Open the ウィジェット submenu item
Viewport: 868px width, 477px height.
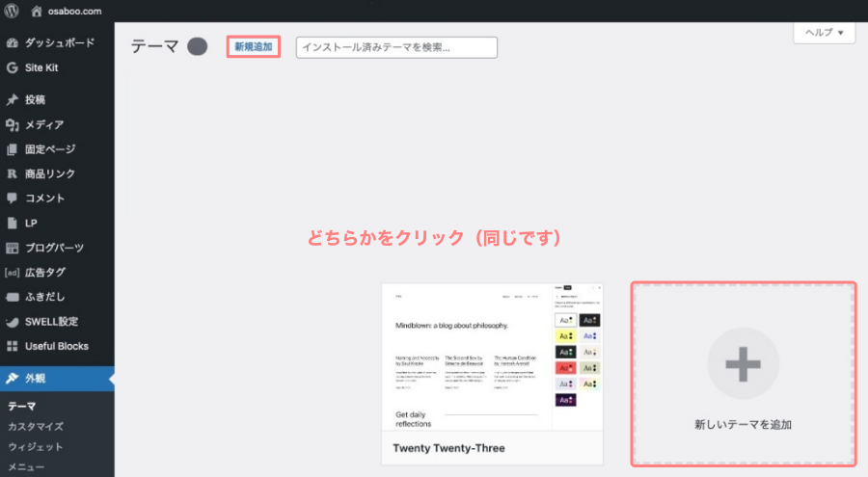[x=36, y=447]
